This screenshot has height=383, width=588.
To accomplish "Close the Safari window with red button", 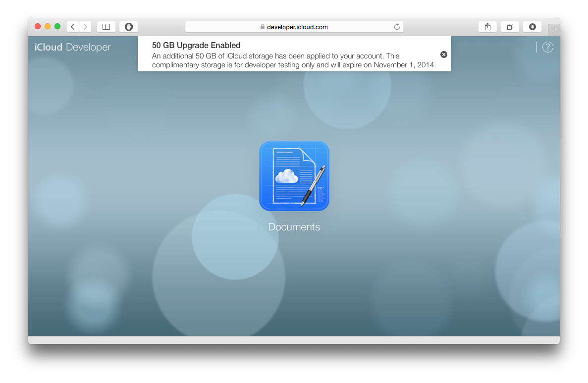I will click(38, 26).
